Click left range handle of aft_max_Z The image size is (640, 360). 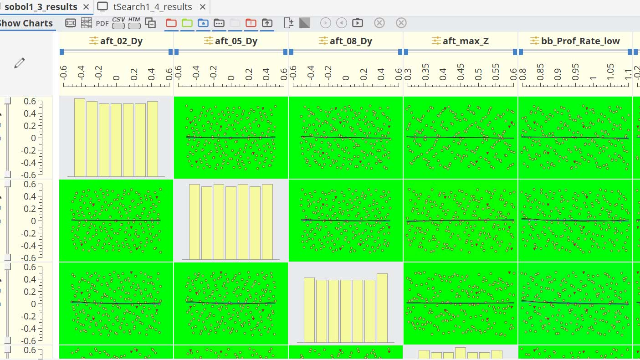coord(406,52)
